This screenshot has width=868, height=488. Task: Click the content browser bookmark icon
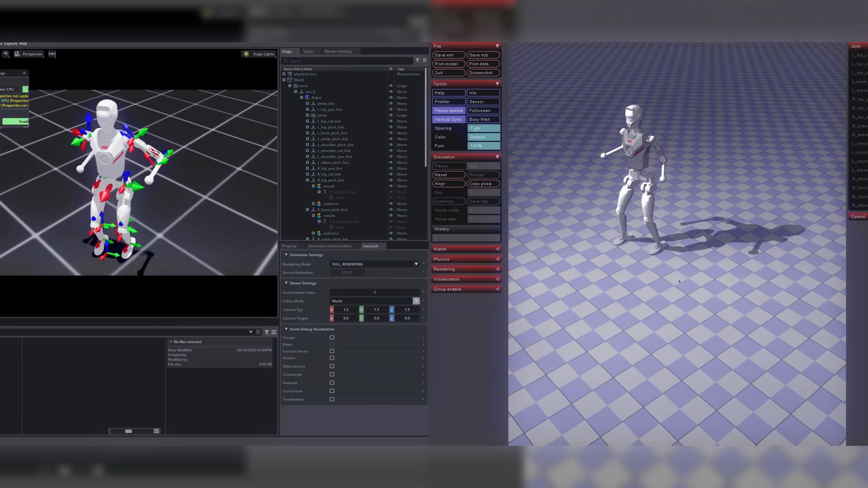coord(258,332)
